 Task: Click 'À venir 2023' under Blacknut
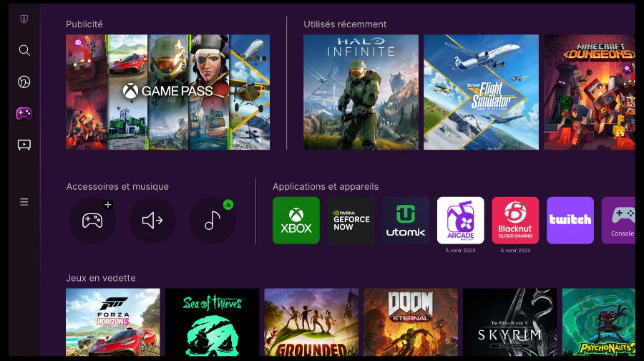(x=515, y=251)
